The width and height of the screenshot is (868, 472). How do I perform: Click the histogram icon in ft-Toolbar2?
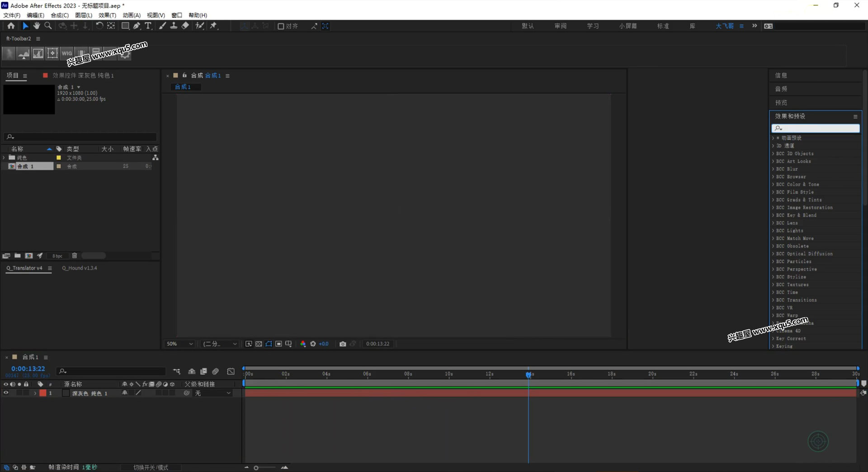(38, 53)
